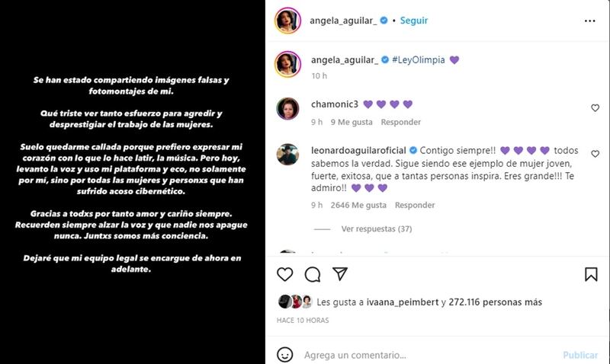Like chamonic3's comment
Screen dimensions: 610x364
(x=595, y=108)
